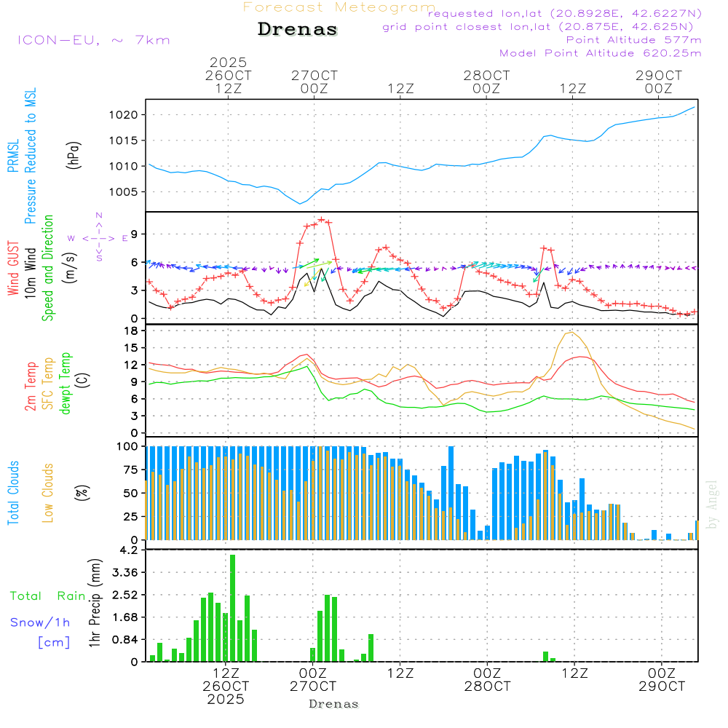The height and width of the screenshot is (728, 728).
Task: Click the tallest green rain bar
Action: pos(233,608)
